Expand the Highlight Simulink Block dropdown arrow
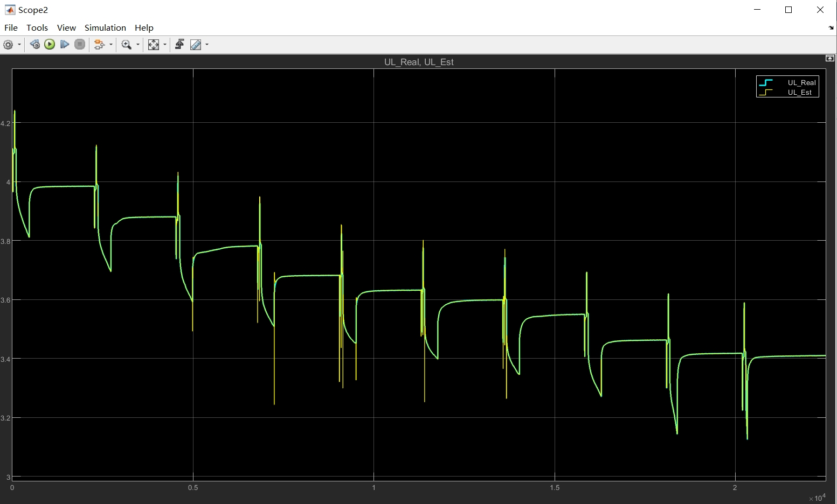The height and width of the screenshot is (504, 837). click(x=111, y=45)
